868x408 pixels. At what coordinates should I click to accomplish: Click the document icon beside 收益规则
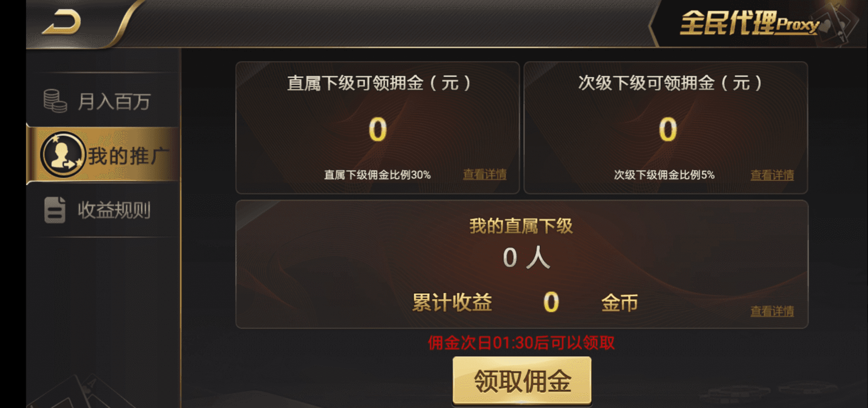pyautogui.click(x=55, y=210)
